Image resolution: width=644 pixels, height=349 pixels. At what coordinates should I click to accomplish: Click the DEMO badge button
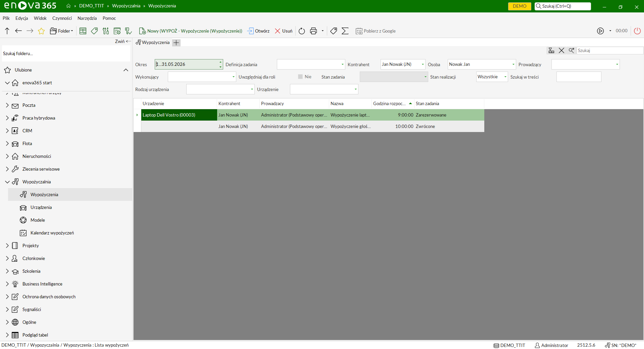coord(519,6)
